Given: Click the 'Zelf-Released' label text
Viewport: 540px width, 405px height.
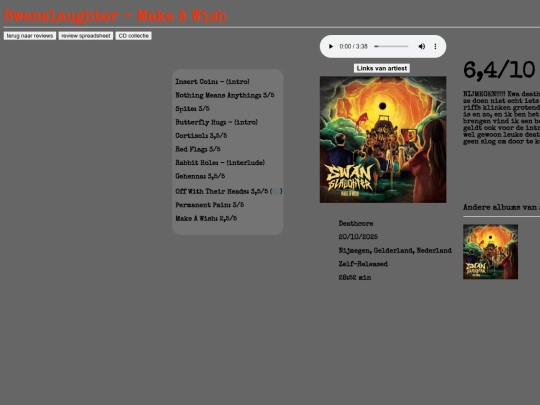Looking at the screenshot, I should point(363,264).
